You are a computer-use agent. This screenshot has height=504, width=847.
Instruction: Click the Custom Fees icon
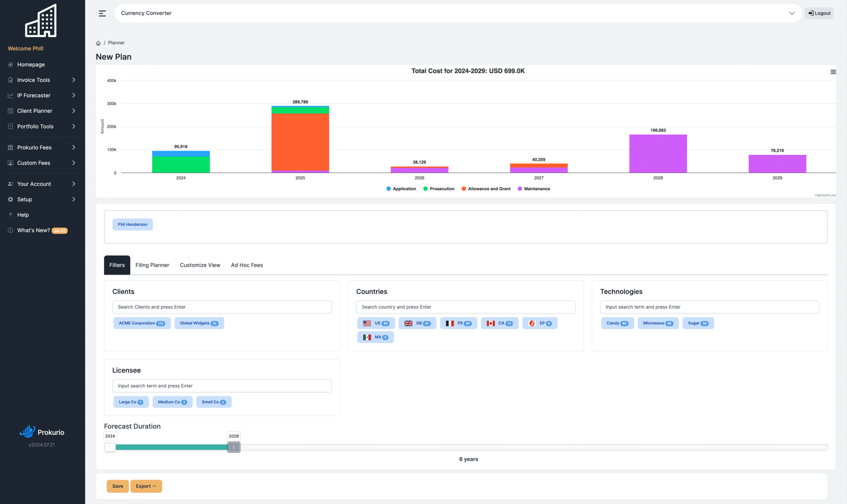(x=11, y=163)
